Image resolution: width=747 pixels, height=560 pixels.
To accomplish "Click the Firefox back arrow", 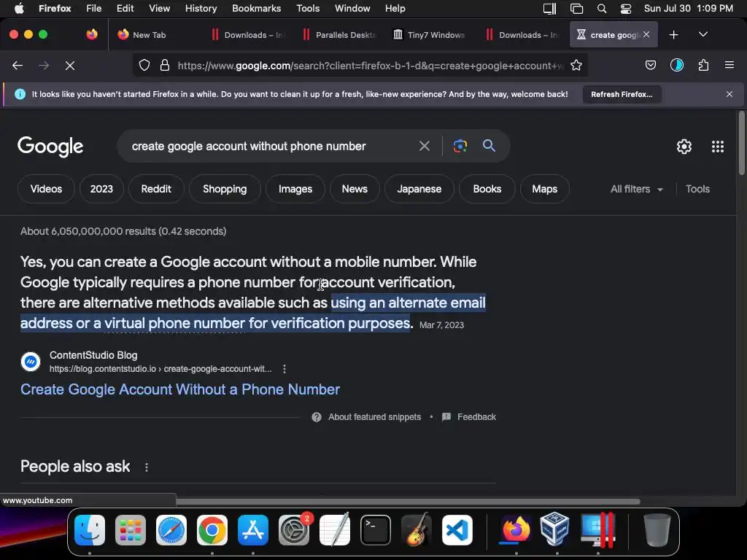I will click(18, 65).
